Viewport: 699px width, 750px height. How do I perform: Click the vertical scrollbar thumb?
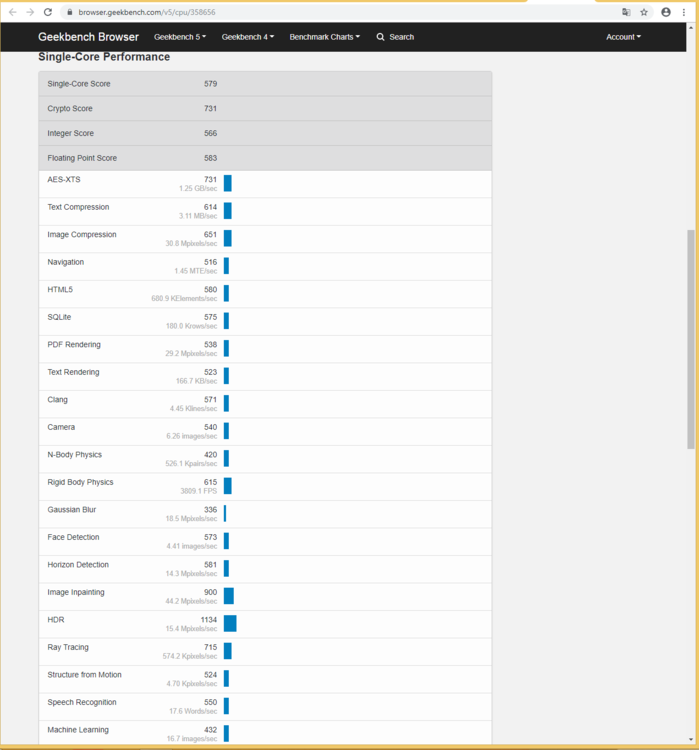pos(690,339)
